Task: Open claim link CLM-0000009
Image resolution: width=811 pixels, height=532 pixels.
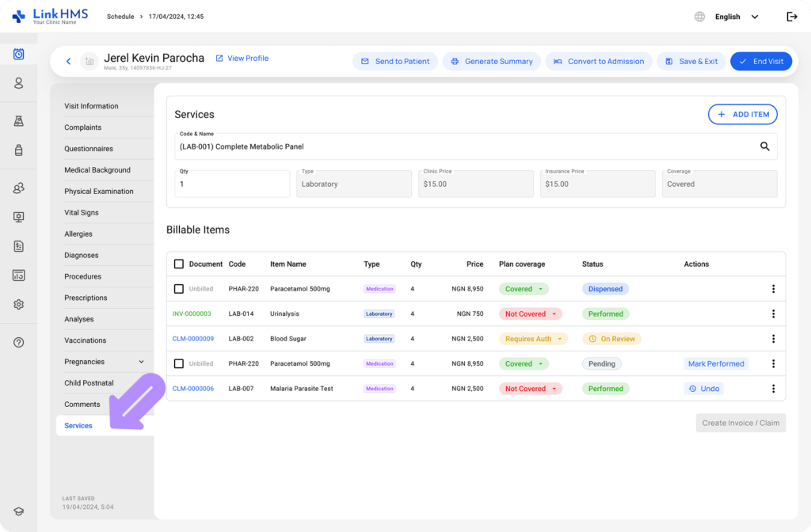Action: tap(193, 339)
